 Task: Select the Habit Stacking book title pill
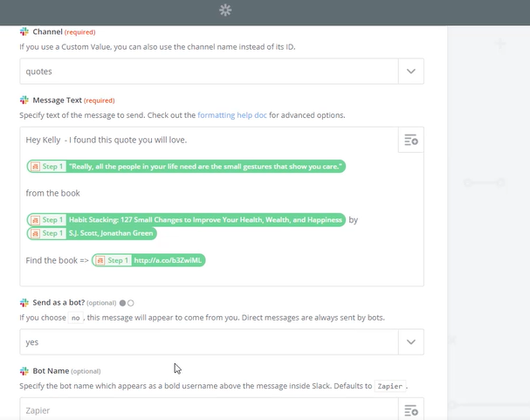pos(186,220)
